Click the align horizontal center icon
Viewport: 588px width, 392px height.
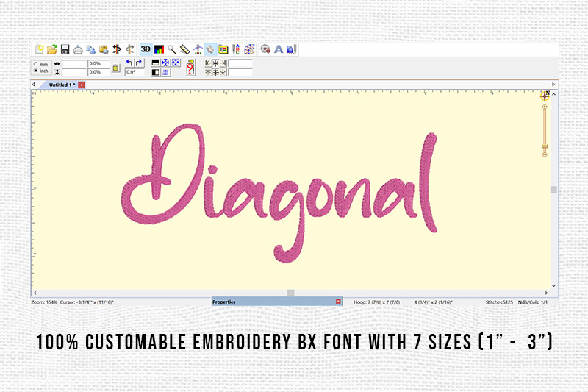tap(215, 63)
